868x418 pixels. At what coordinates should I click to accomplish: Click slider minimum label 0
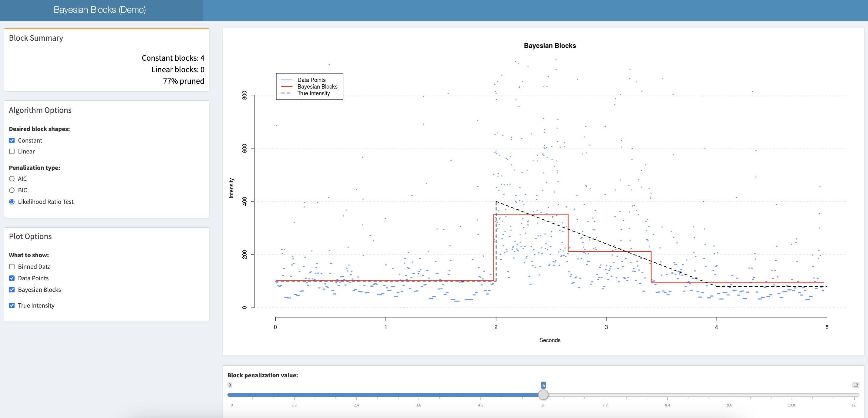(x=230, y=385)
